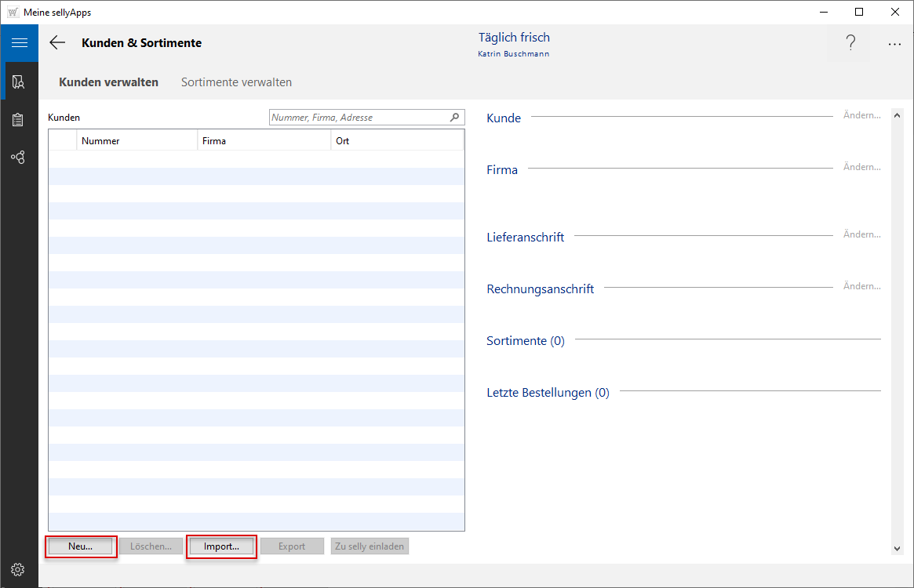Sort by the Firma column header

pyautogui.click(x=264, y=141)
